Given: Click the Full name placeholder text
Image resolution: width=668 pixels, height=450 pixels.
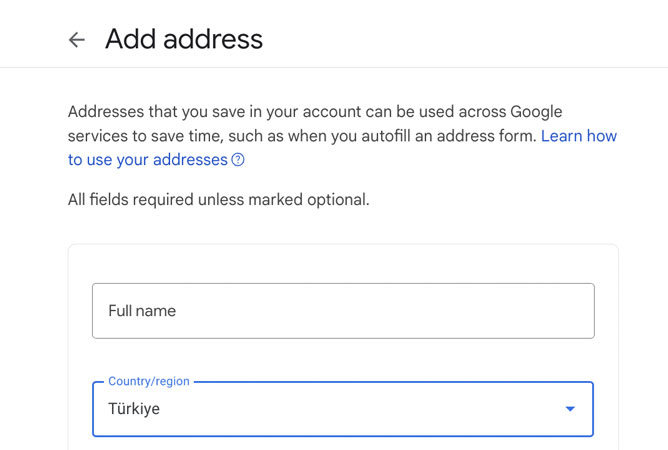Looking at the screenshot, I should click(x=142, y=311).
